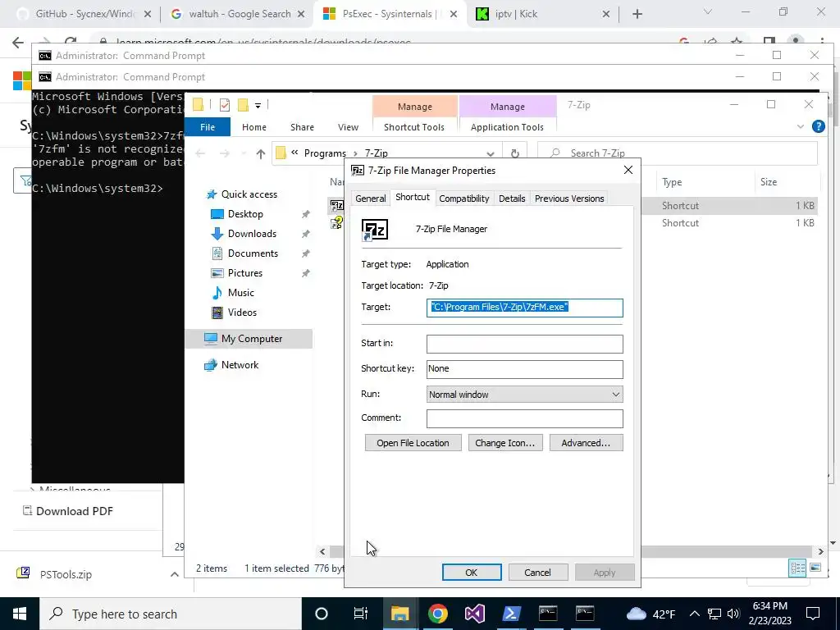The width and height of the screenshot is (840, 630).
Task: Open the Customize Quick Access Toolbar dropdown
Action: pyautogui.click(x=258, y=106)
